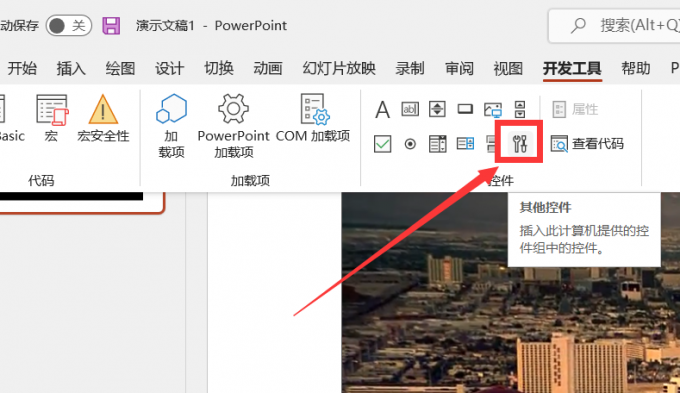Screen dimensions: 680x393
Task: Insert a Scroll Bar control
Action: tap(520, 109)
